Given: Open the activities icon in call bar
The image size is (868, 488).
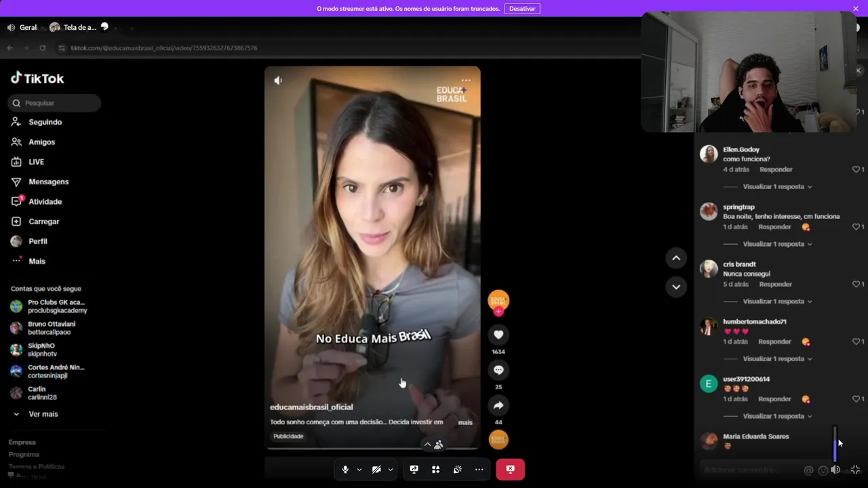Looking at the screenshot, I should [436, 469].
